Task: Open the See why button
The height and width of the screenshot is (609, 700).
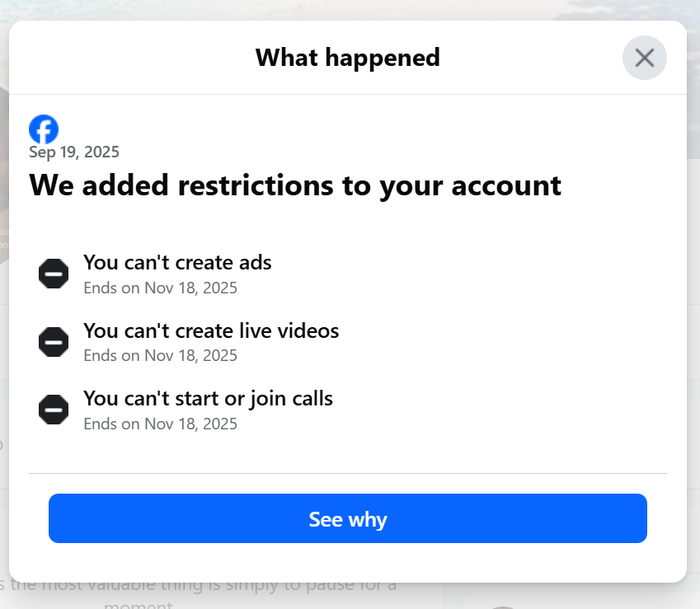Action: tap(347, 518)
